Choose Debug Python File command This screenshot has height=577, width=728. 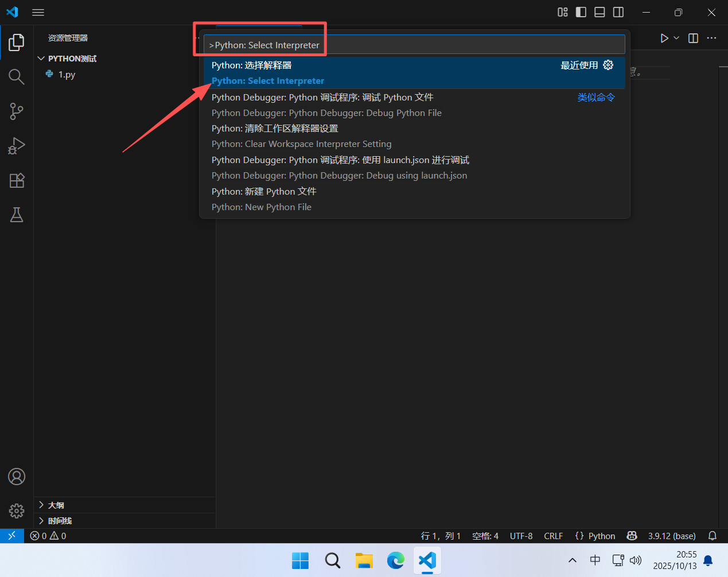point(414,105)
